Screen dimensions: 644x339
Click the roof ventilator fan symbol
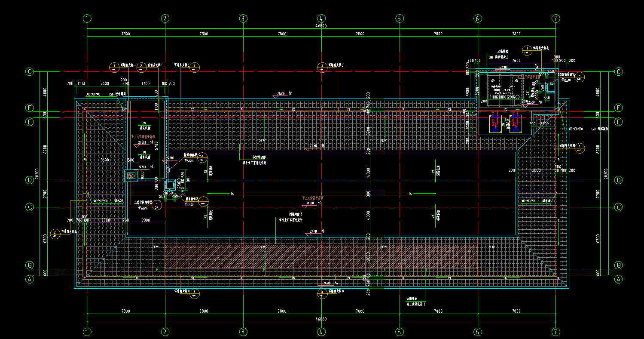[131, 176]
